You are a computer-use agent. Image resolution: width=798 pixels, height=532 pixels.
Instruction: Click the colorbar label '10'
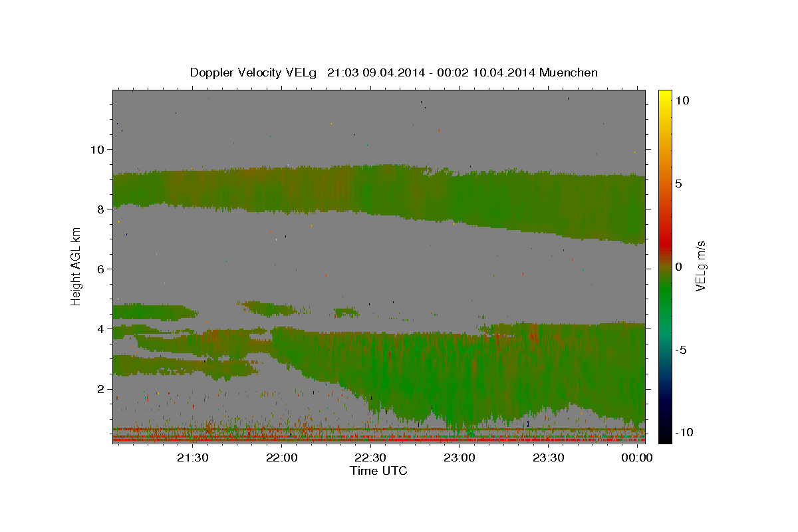682,100
